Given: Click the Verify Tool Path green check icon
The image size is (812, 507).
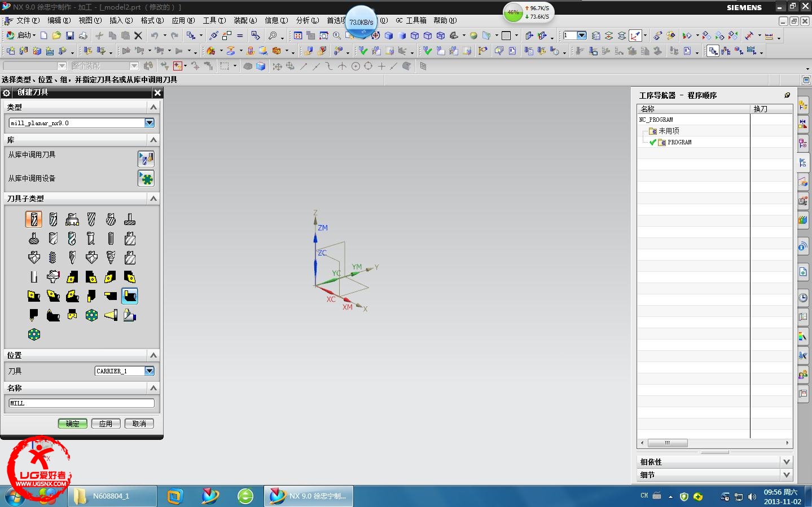Looking at the screenshot, I should pos(363,51).
